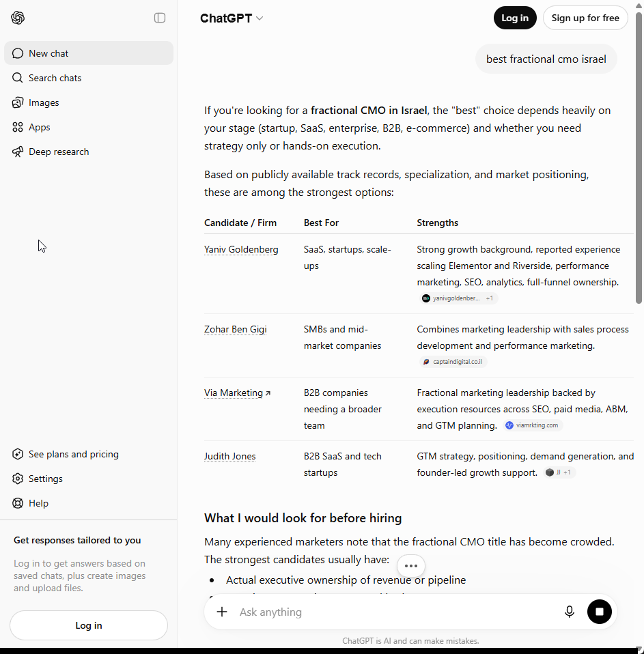This screenshot has width=644, height=654.
Task: Start a New chat
Action: [89, 53]
